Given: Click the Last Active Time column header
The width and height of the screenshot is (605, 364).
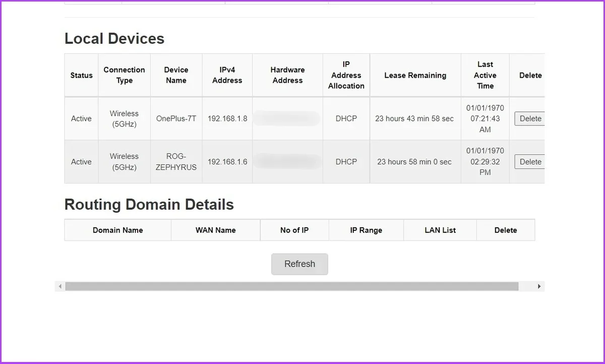Looking at the screenshot, I should click(x=485, y=75).
